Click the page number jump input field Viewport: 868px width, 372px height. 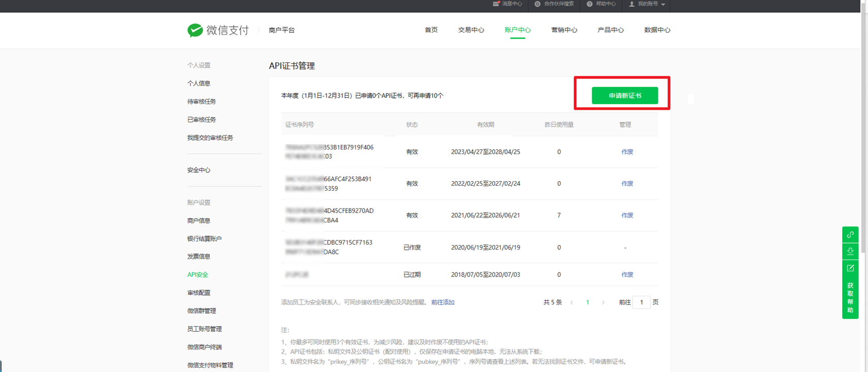tap(641, 302)
